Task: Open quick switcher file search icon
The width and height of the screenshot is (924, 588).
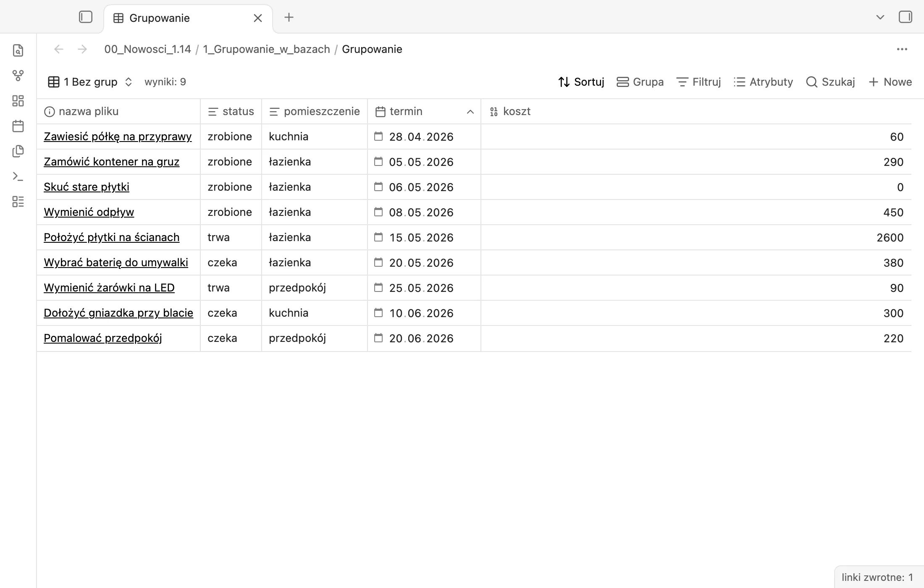Action: (18, 50)
